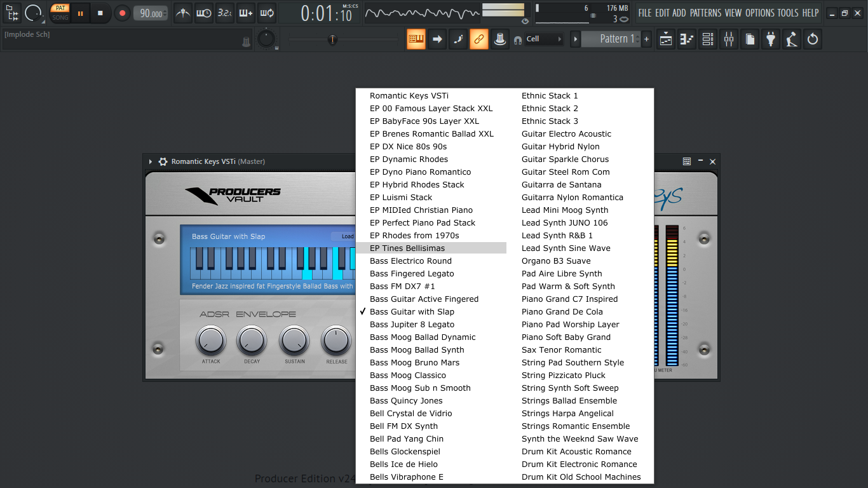Add a new pattern with plus button
Viewport: 868px width, 488px height.
(x=647, y=39)
